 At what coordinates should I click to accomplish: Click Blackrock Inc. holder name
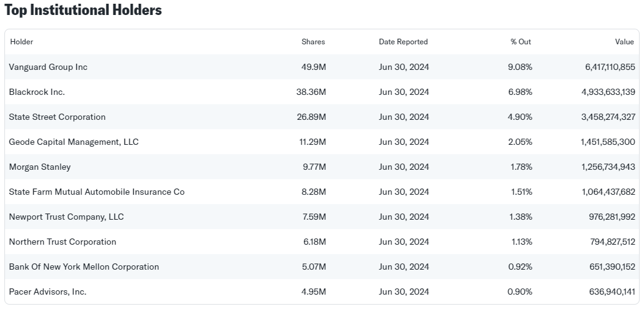pos(37,92)
